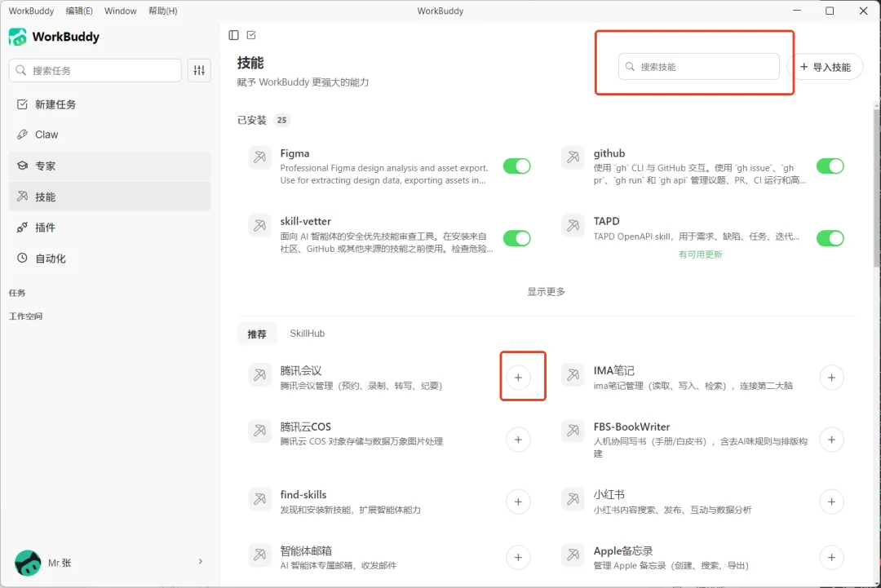The image size is (881, 588).
Task: Add the IMA笔记 skill
Action: point(831,378)
